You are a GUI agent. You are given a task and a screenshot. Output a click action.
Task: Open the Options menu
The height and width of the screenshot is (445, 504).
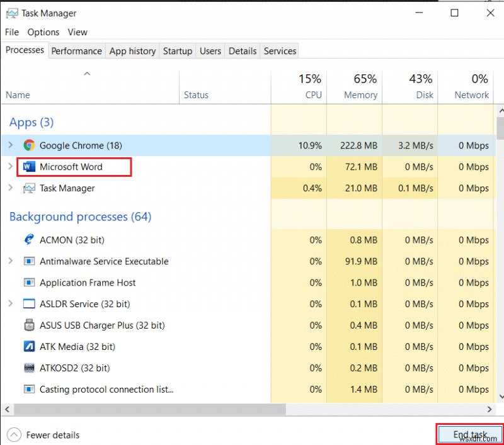(x=43, y=32)
